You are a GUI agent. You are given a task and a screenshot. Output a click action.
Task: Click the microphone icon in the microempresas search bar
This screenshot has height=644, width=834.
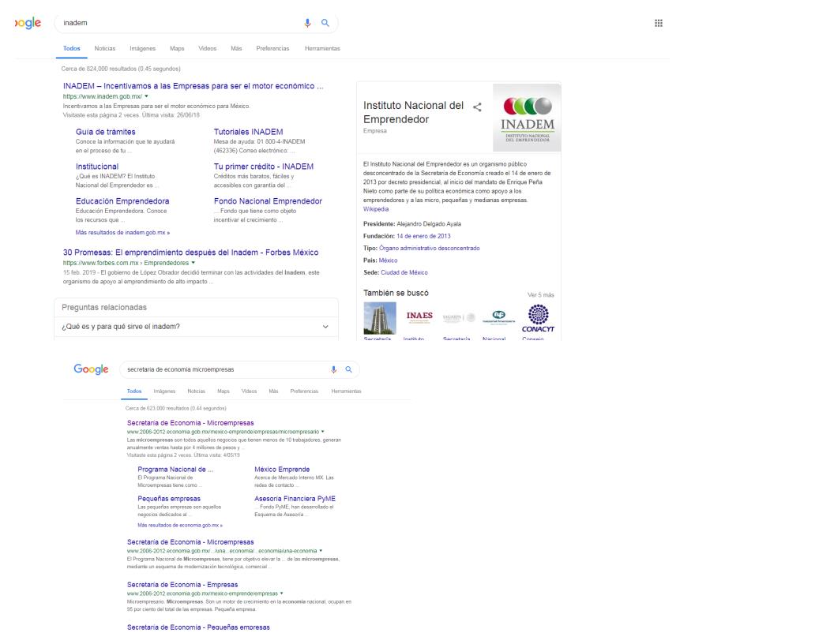pyautogui.click(x=332, y=368)
